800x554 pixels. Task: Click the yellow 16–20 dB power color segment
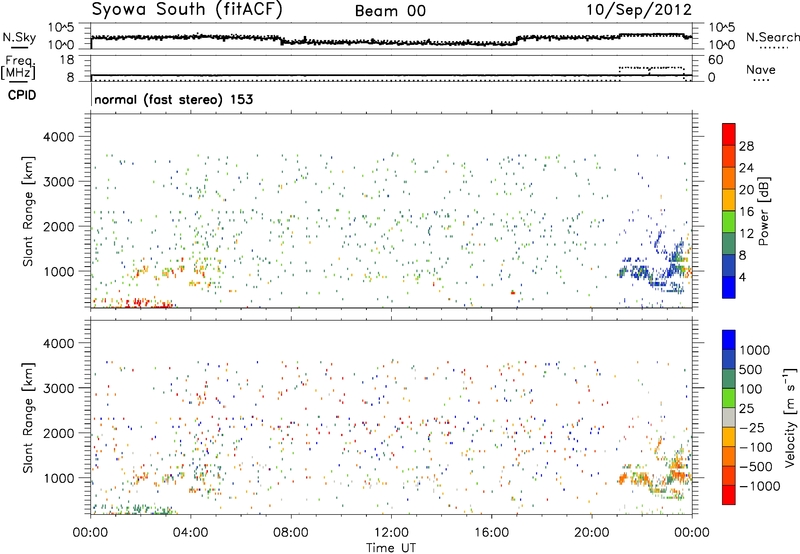[729, 199]
